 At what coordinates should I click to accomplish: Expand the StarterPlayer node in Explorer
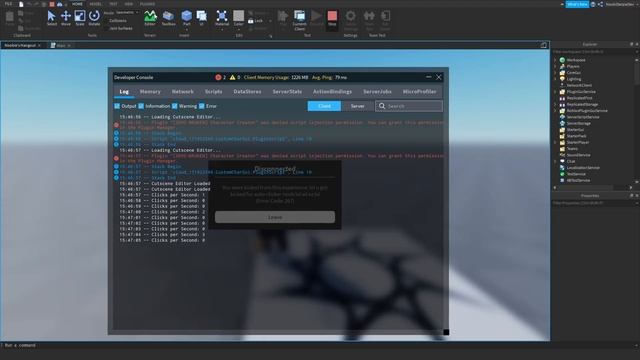click(x=555, y=142)
